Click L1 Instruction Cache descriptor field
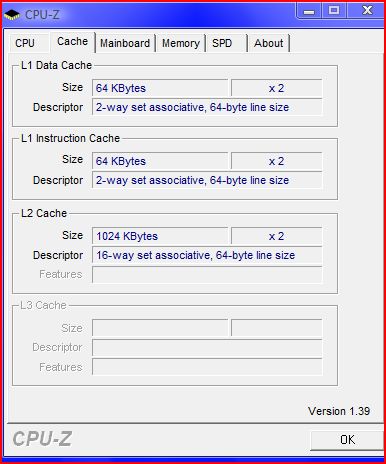 pyautogui.click(x=207, y=180)
